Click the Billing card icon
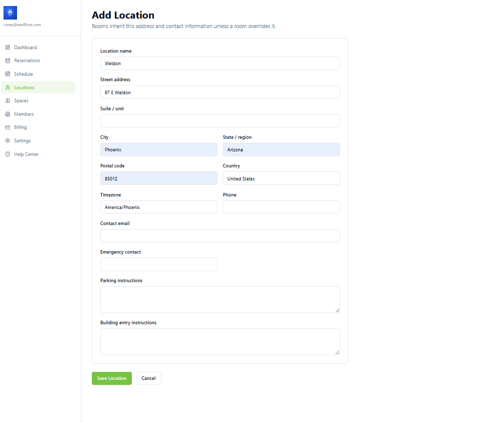The image size is (504, 423). [8, 127]
